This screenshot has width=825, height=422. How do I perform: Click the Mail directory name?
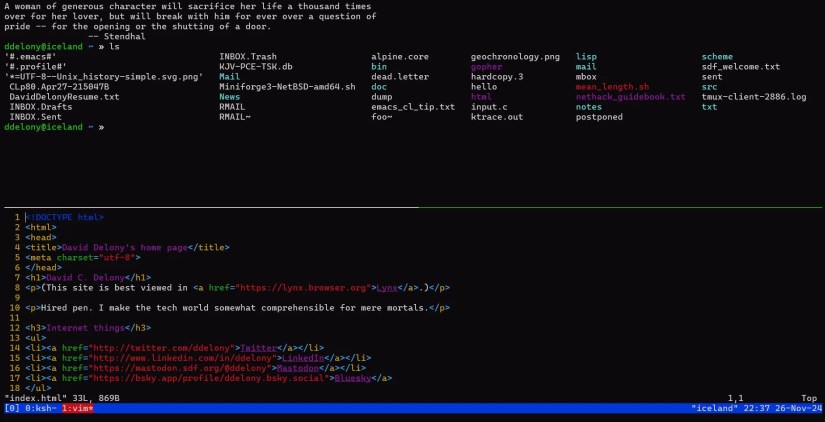coord(229,77)
